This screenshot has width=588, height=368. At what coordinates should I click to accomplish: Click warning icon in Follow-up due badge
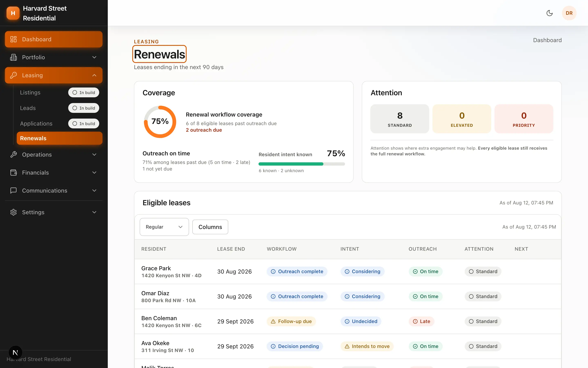click(x=273, y=321)
